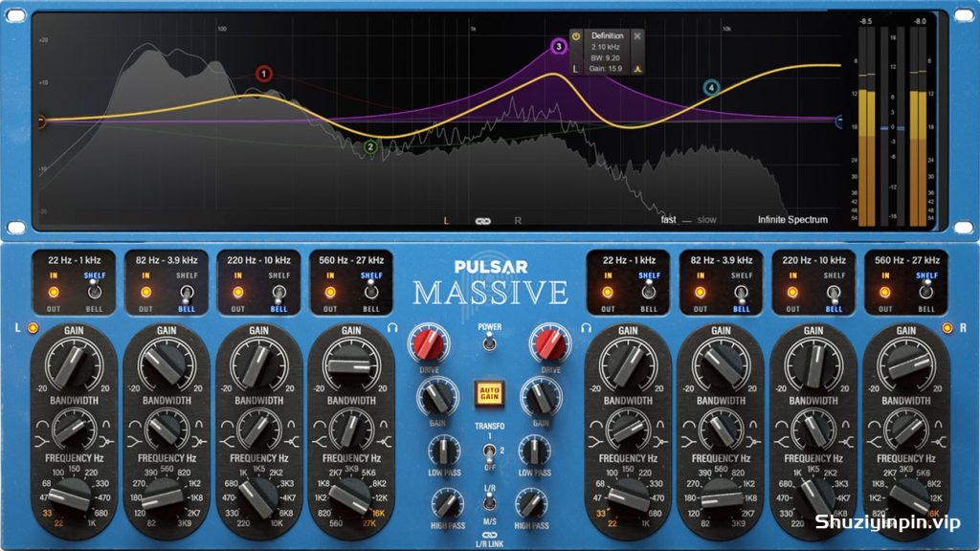Click the 2.10 kHz frequency value in popup
Image resolution: width=980 pixels, height=551 pixels.
point(605,47)
